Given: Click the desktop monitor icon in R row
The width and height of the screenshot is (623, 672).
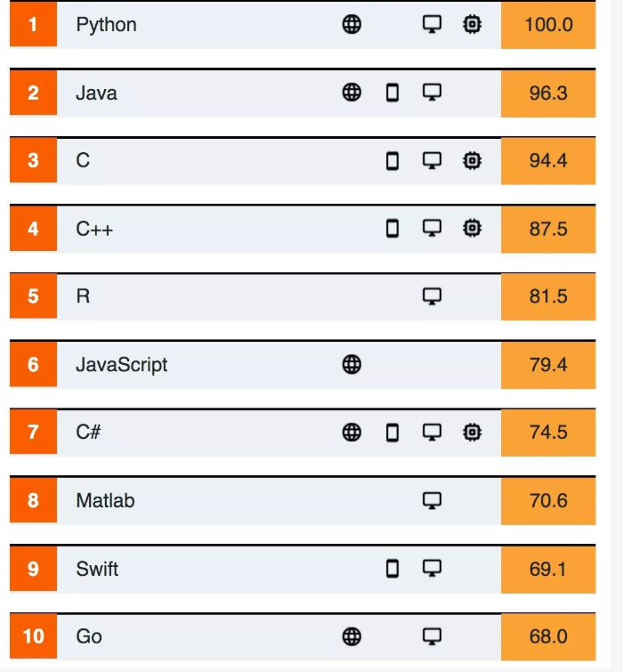Looking at the screenshot, I should tap(432, 296).
